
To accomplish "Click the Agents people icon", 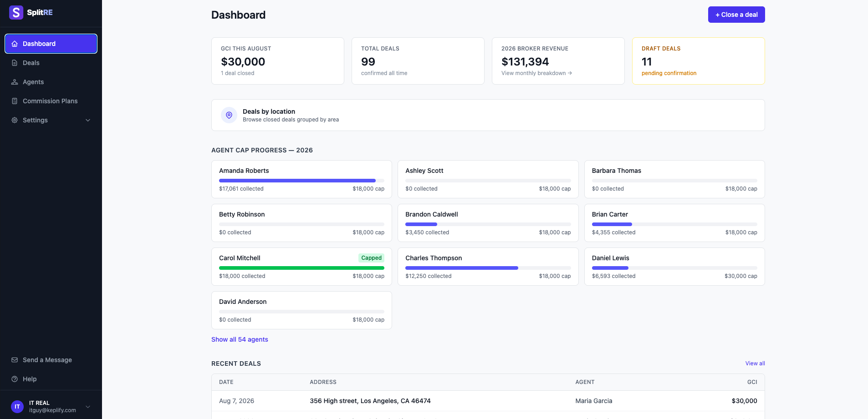I will (x=15, y=82).
